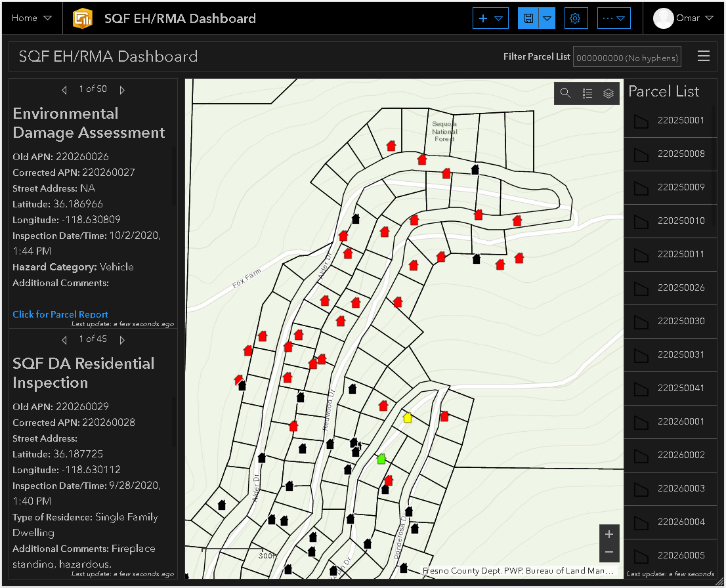The height and width of the screenshot is (588, 726).
Task: Click the parcel polygon icon beside 220250009
Action: (x=641, y=188)
